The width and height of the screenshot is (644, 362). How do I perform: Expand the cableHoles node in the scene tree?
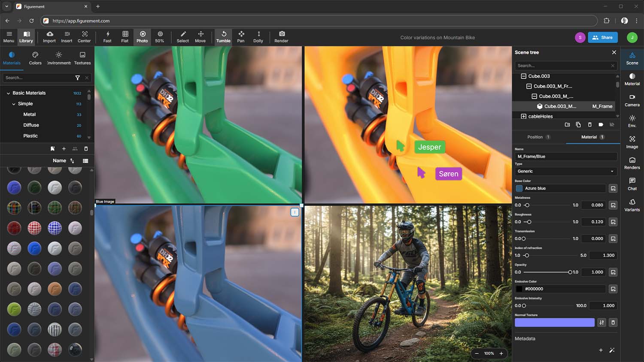click(x=524, y=116)
